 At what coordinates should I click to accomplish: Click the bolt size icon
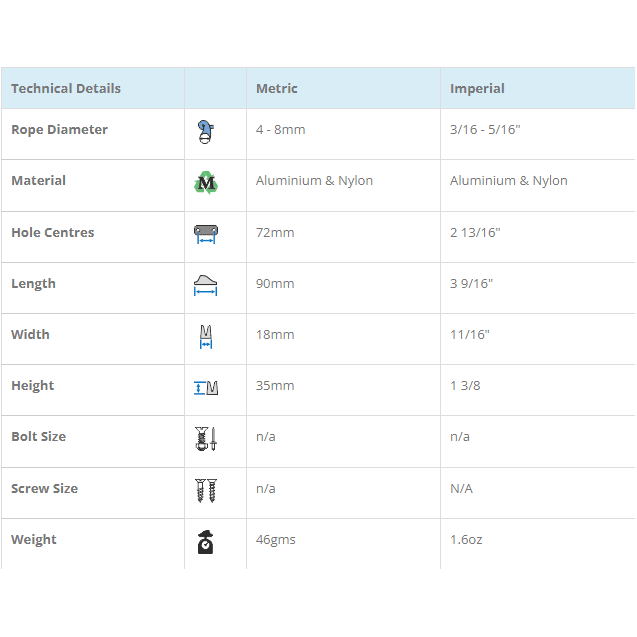(x=206, y=438)
